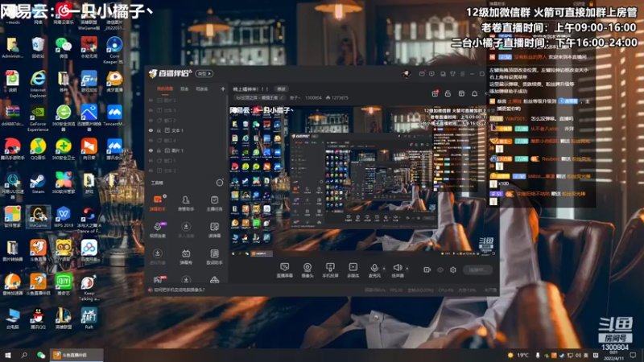Open the 虚拟形象 tool
Screen dimensions: 644x362
(157, 257)
